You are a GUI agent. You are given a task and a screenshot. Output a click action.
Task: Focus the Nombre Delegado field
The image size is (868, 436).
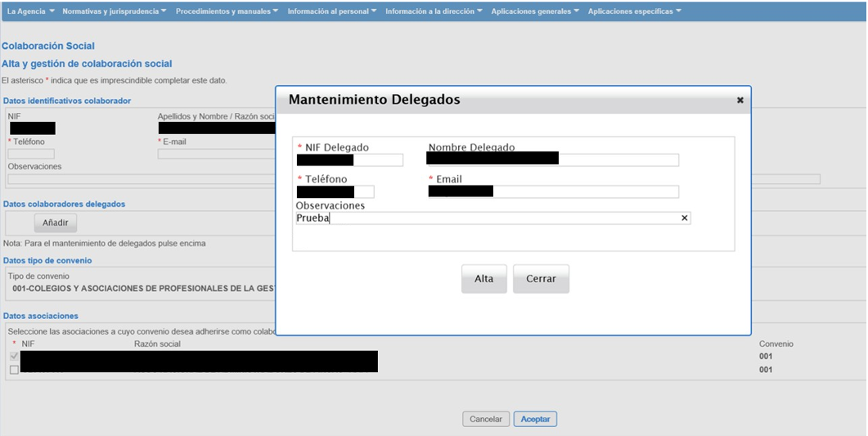(552, 160)
